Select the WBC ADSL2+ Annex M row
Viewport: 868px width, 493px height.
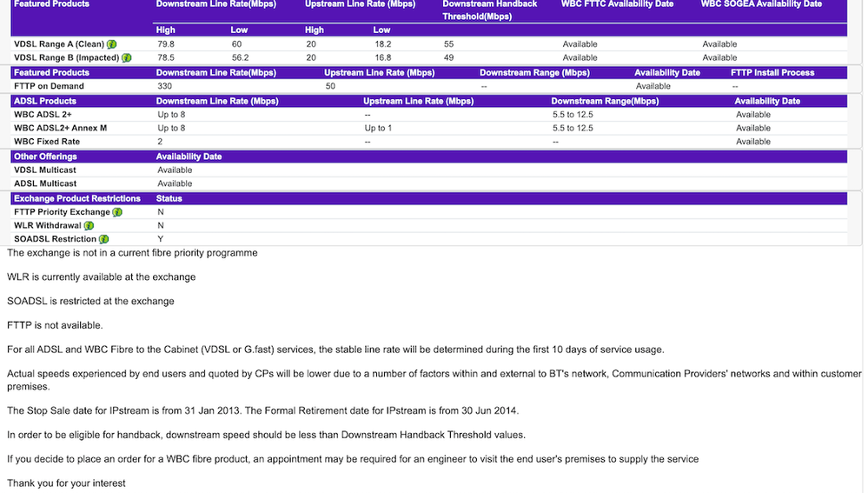[x=60, y=129]
